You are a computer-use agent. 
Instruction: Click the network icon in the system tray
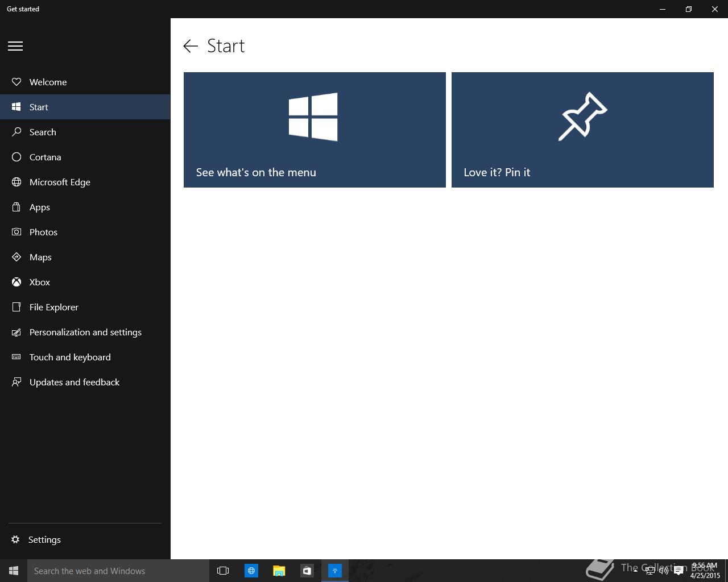[650, 571]
